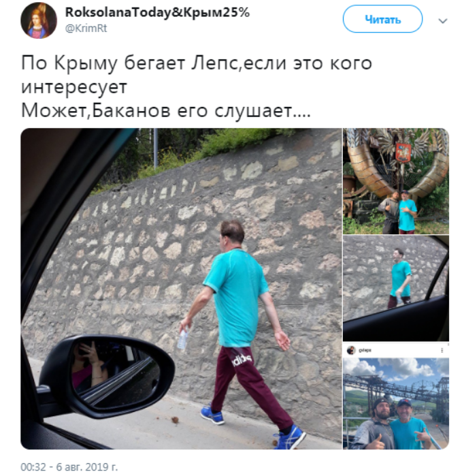Click the small Instagram avatar in bottom thumbnail
462x476 pixels.
coord(351,350)
